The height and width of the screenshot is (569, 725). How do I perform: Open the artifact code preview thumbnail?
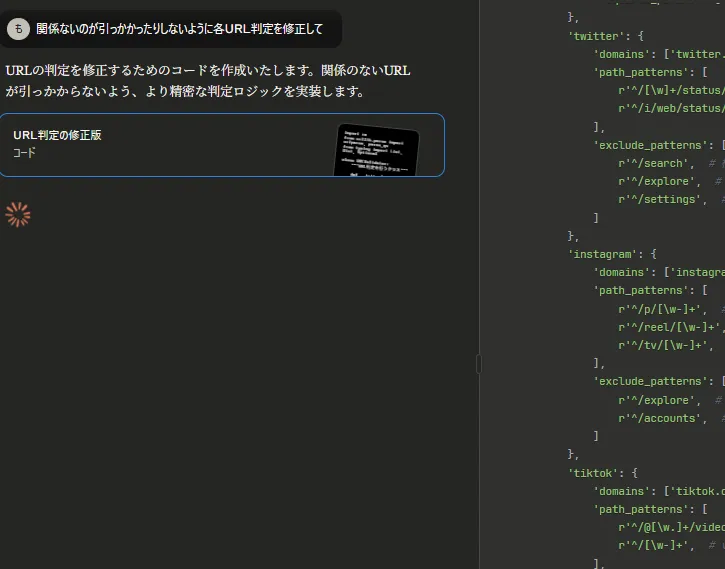click(x=377, y=150)
